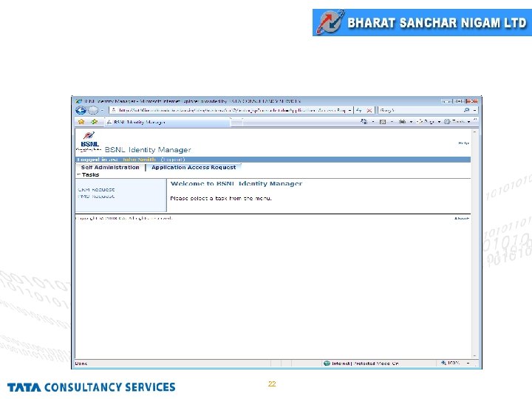
Task: Open the Print options dropdown arrow
Action: (411, 121)
